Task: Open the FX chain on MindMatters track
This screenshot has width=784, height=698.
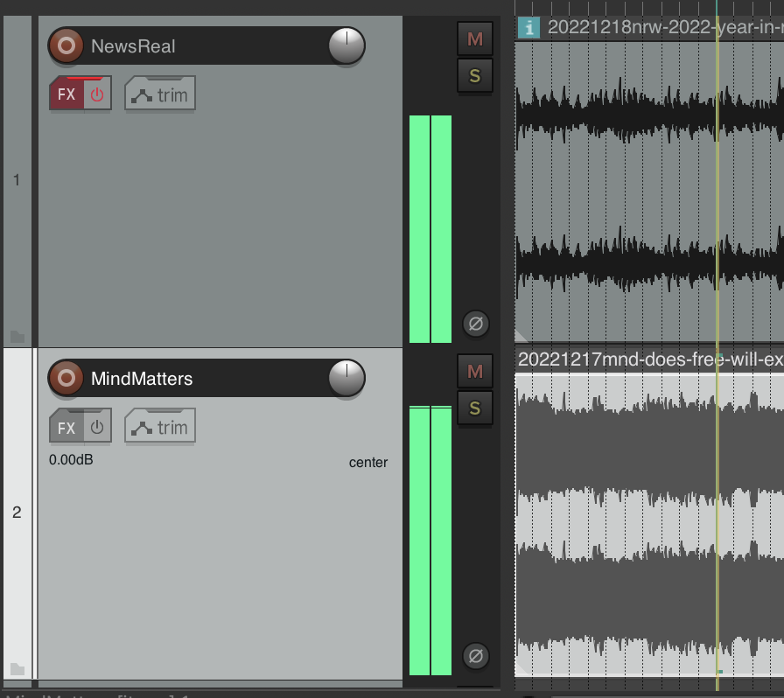Action: pos(66,427)
